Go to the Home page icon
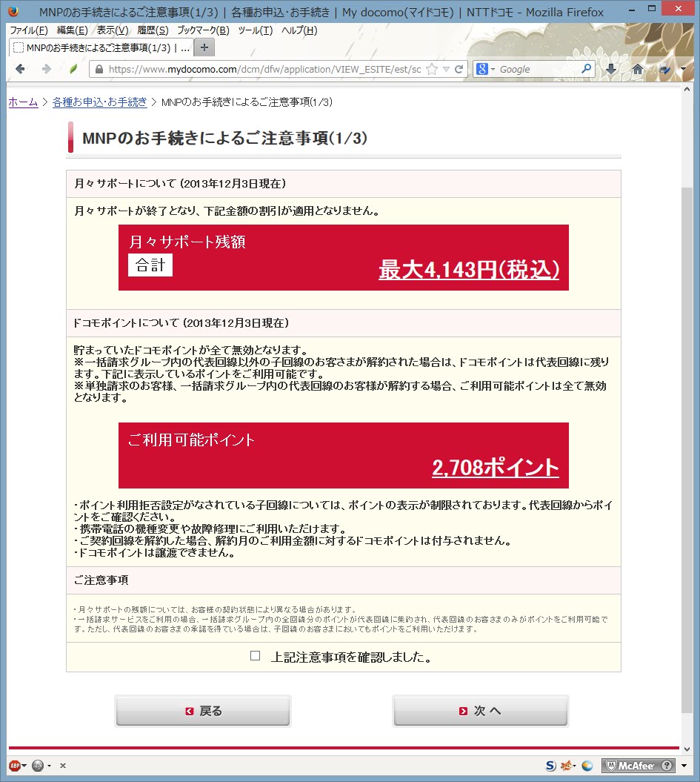 [x=638, y=69]
